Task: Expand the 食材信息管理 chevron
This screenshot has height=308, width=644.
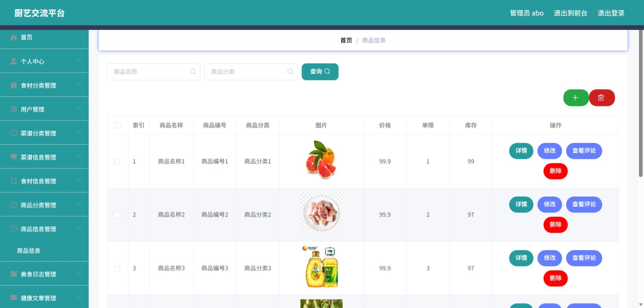Action: pos(79,180)
